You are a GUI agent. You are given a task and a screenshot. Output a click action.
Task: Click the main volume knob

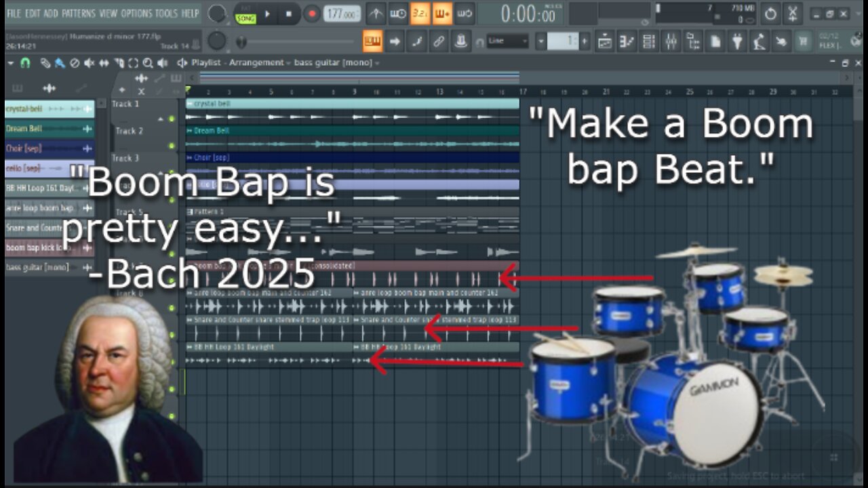[217, 13]
